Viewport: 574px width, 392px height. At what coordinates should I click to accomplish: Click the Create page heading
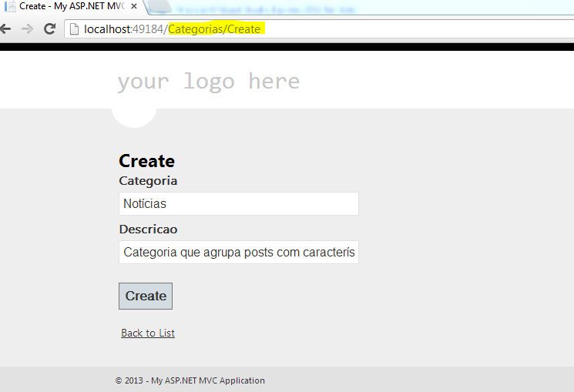pyautogui.click(x=146, y=161)
